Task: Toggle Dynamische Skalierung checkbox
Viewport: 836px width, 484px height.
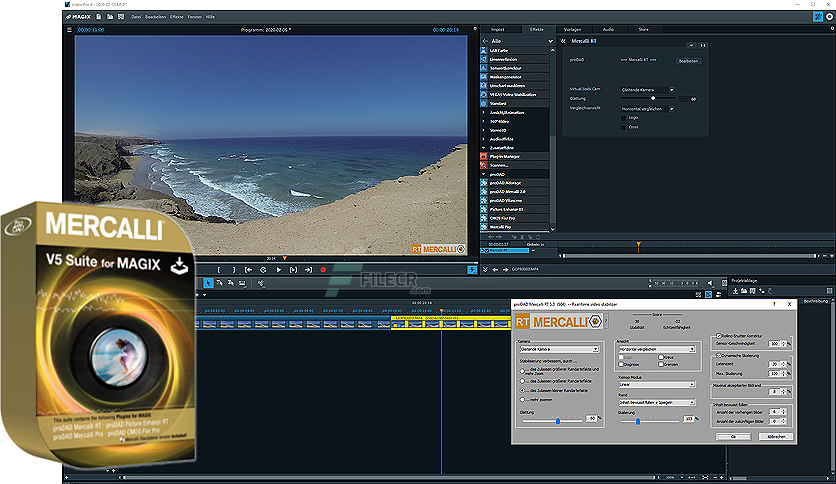Action: tap(717, 355)
